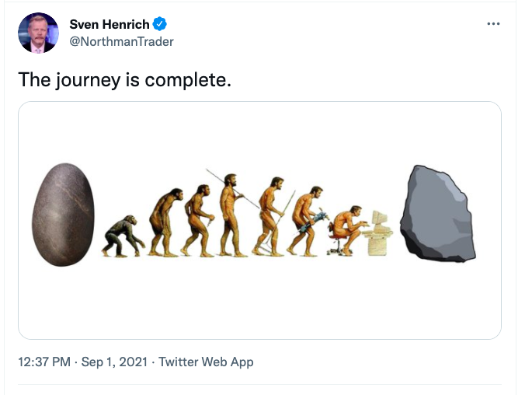Click the angular gray rock clipart
The height and width of the screenshot is (395, 532).
point(437,213)
